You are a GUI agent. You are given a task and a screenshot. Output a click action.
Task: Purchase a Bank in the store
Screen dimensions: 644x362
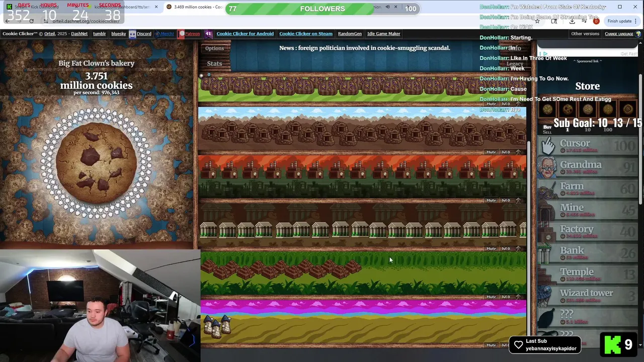click(588, 253)
